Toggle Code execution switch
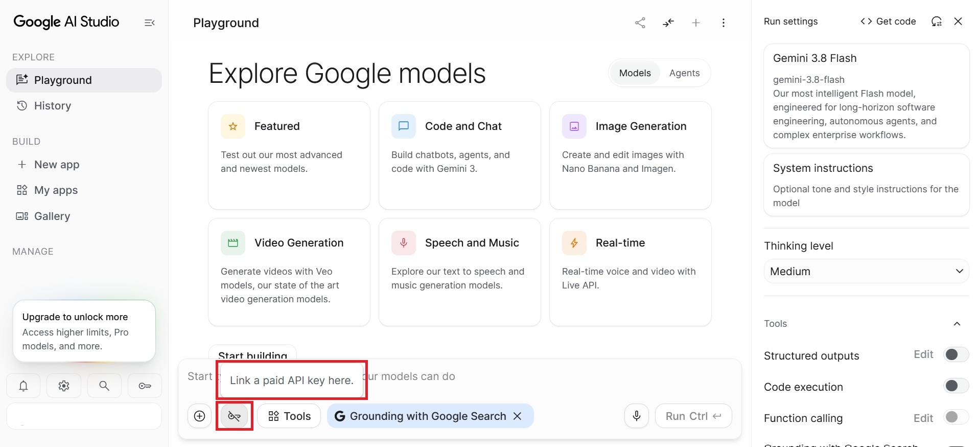Screen dimensions: 980x447 point(956,386)
